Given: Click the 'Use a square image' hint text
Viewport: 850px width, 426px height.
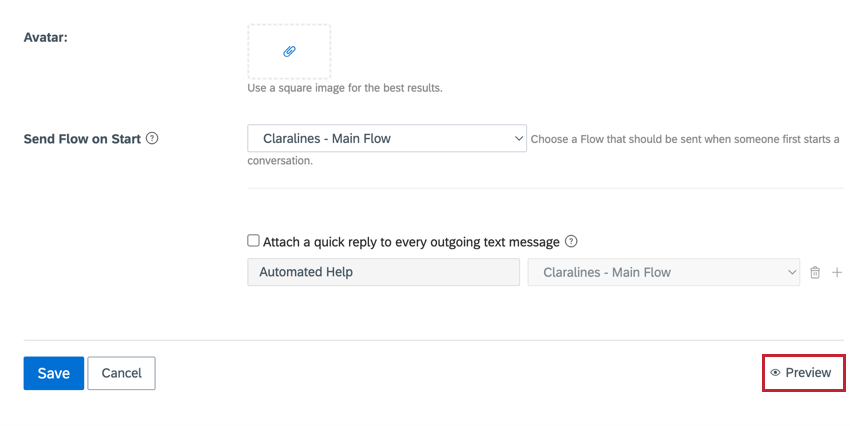Looking at the screenshot, I should click(345, 88).
